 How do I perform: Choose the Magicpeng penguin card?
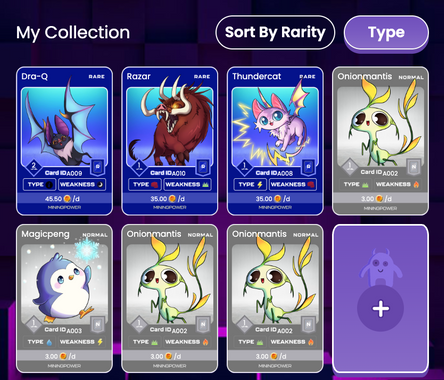click(x=64, y=299)
